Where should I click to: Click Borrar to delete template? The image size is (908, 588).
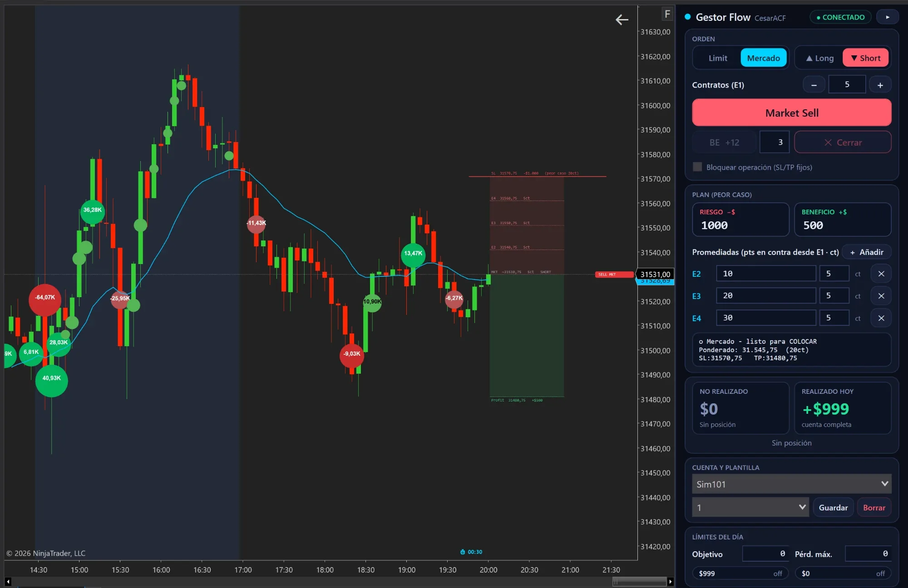[874, 508]
